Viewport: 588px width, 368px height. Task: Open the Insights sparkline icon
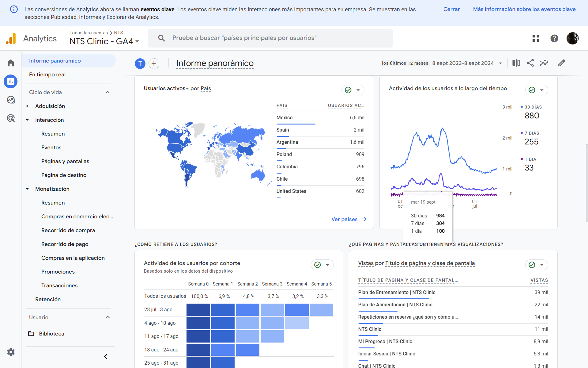click(x=544, y=63)
